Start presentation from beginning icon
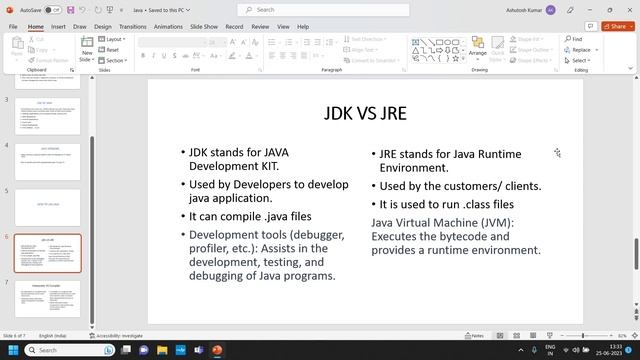 coord(110,10)
